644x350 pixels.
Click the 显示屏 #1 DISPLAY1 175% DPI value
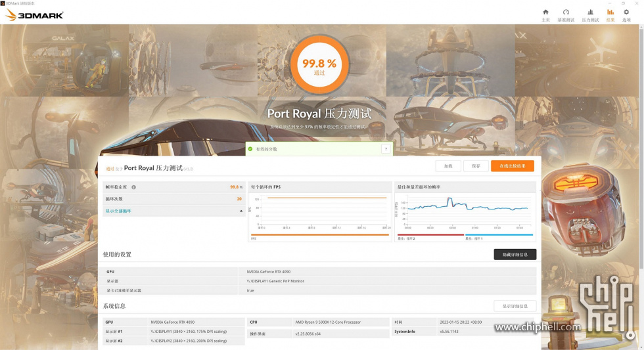[x=189, y=332]
